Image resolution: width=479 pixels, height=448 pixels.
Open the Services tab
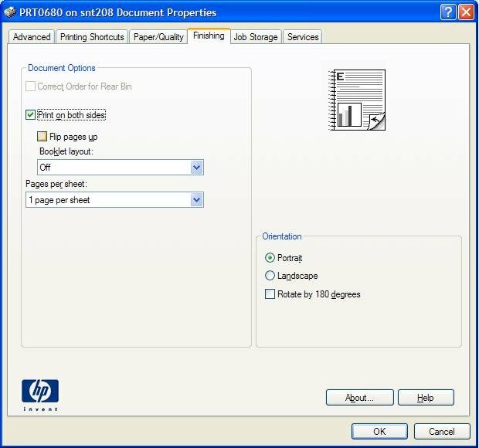point(303,37)
